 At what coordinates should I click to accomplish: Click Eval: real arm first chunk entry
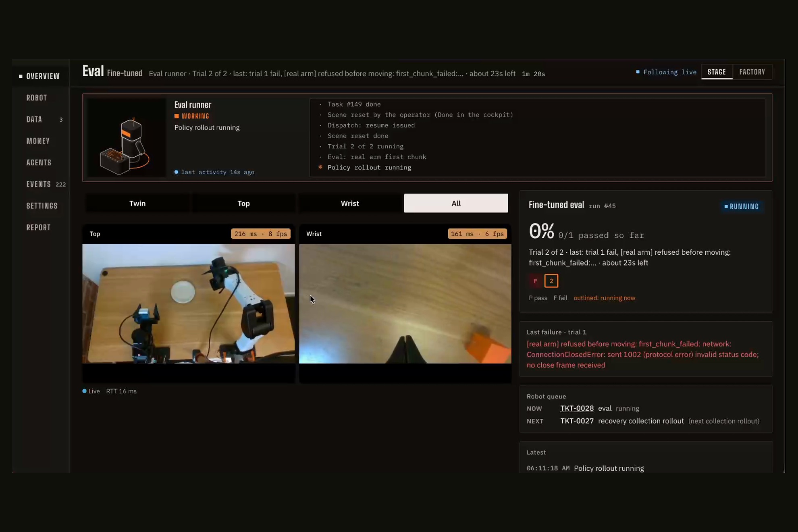tap(376, 157)
